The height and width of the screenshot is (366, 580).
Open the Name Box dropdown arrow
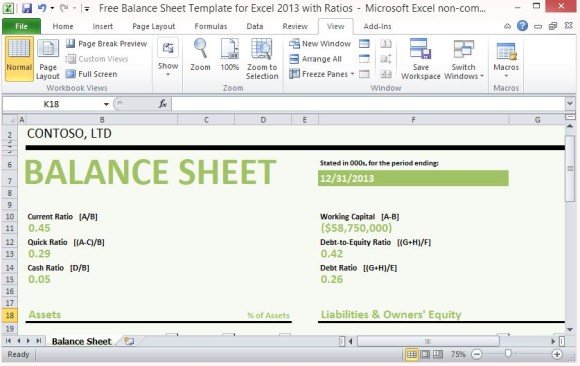coord(106,104)
